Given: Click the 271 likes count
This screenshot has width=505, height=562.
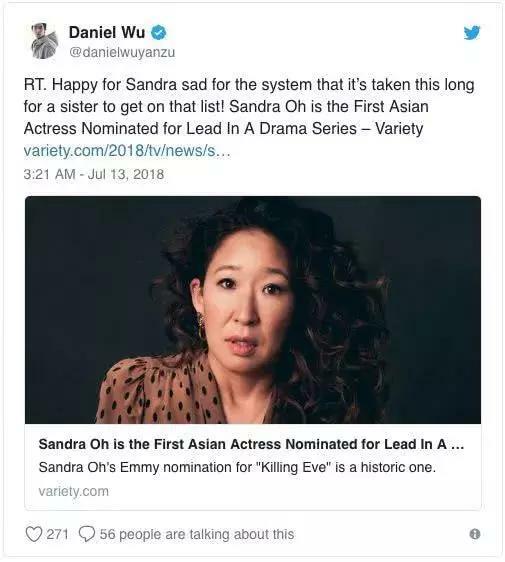Looking at the screenshot, I should point(57,534).
